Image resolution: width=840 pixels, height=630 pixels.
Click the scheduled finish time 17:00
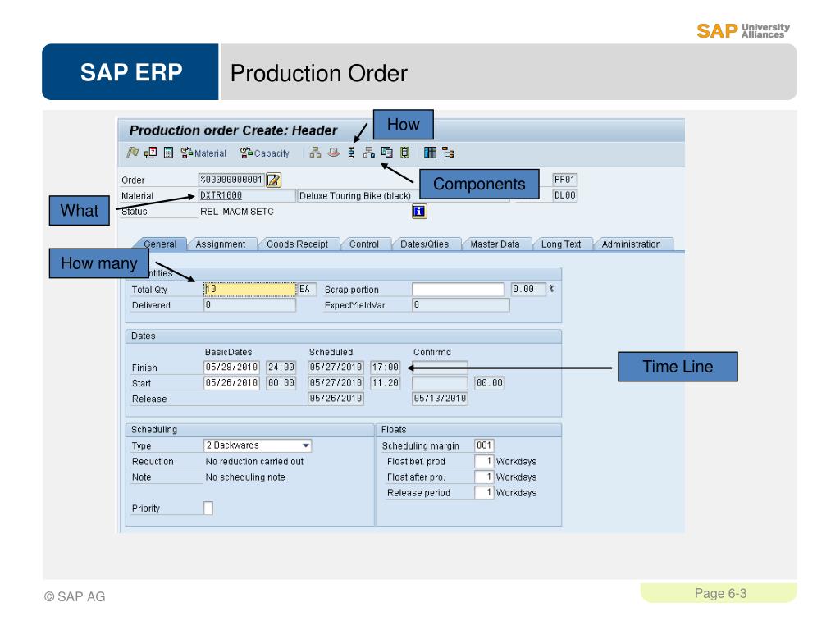coord(386,367)
